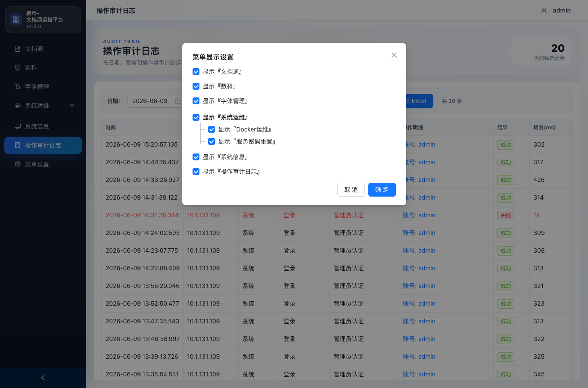Click the admin user avatar icon
The image size is (588, 388).
coord(544,10)
